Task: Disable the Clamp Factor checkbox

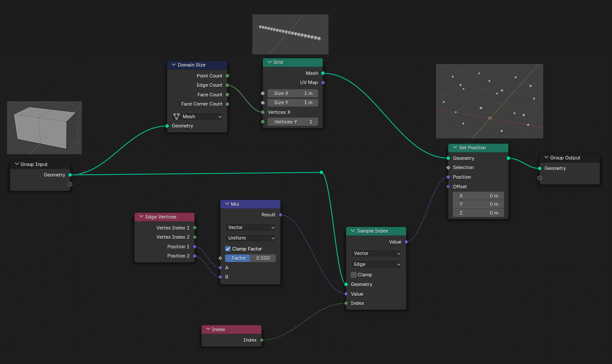Action: click(228, 249)
